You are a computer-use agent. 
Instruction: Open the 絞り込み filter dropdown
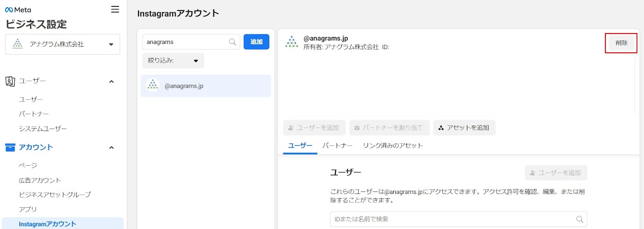coord(173,60)
